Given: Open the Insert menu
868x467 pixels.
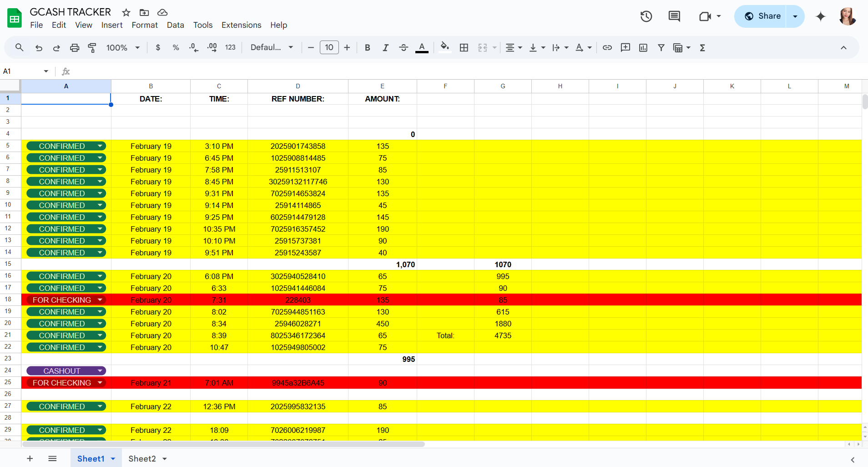Looking at the screenshot, I should click(x=112, y=25).
